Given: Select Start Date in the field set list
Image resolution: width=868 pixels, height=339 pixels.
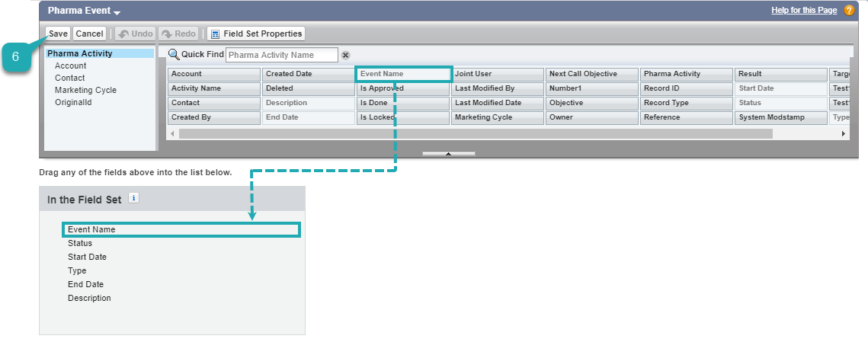Looking at the screenshot, I should click(x=87, y=257).
